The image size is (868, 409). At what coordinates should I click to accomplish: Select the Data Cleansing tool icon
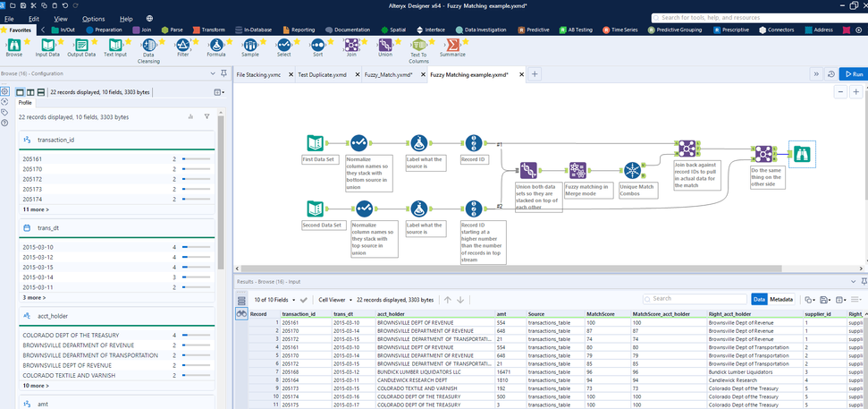(148, 45)
